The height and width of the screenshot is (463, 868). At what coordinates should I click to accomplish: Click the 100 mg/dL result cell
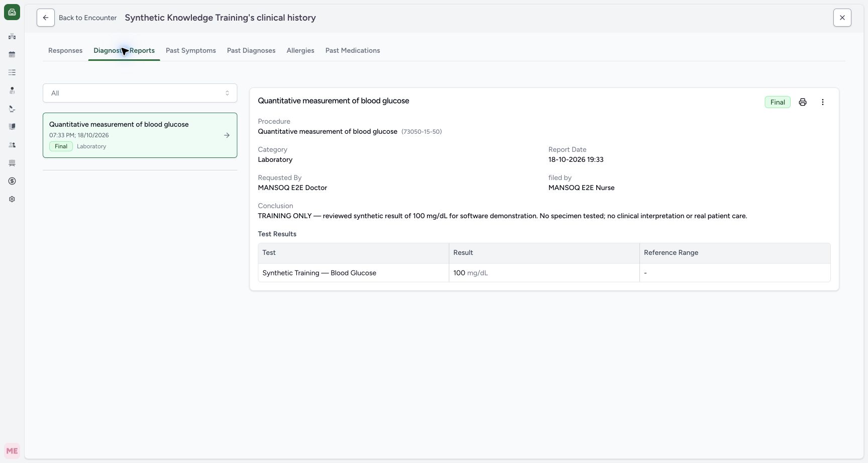[x=544, y=273]
